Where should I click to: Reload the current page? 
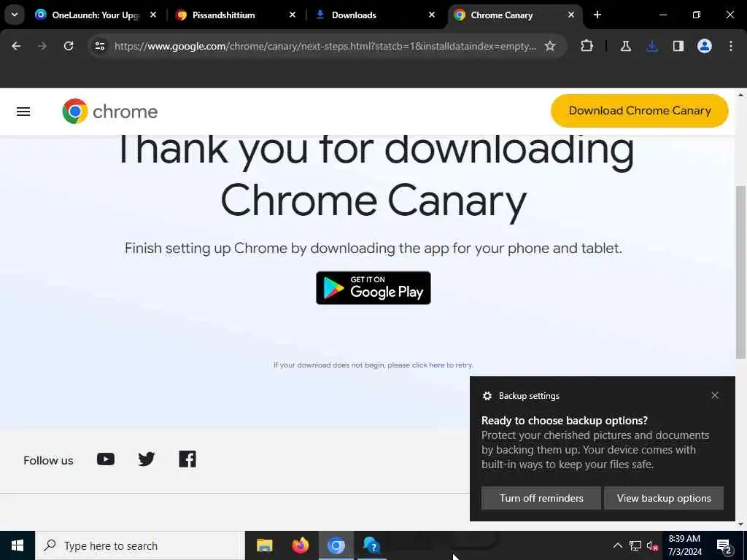[69, 46]
